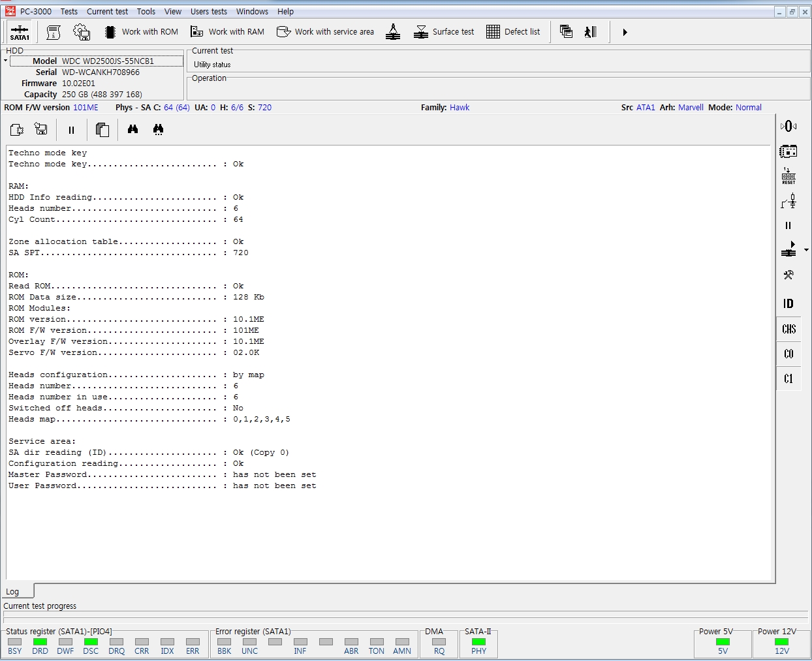The height and width of the screenshot is (661, 812).
Task: Click the Serial value WD-WCANKH708966
Action: pos(101,72)
